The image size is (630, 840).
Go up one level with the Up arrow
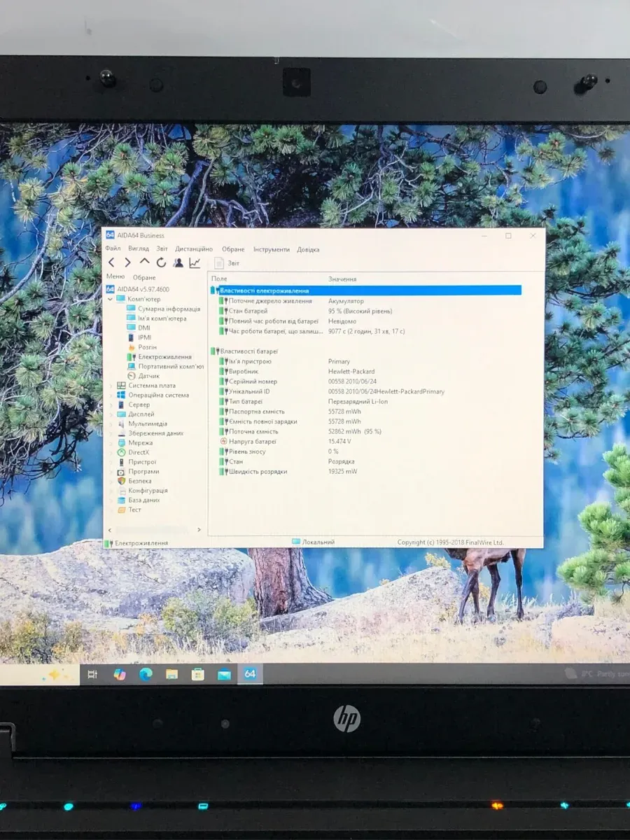click(x=144, y=262)
